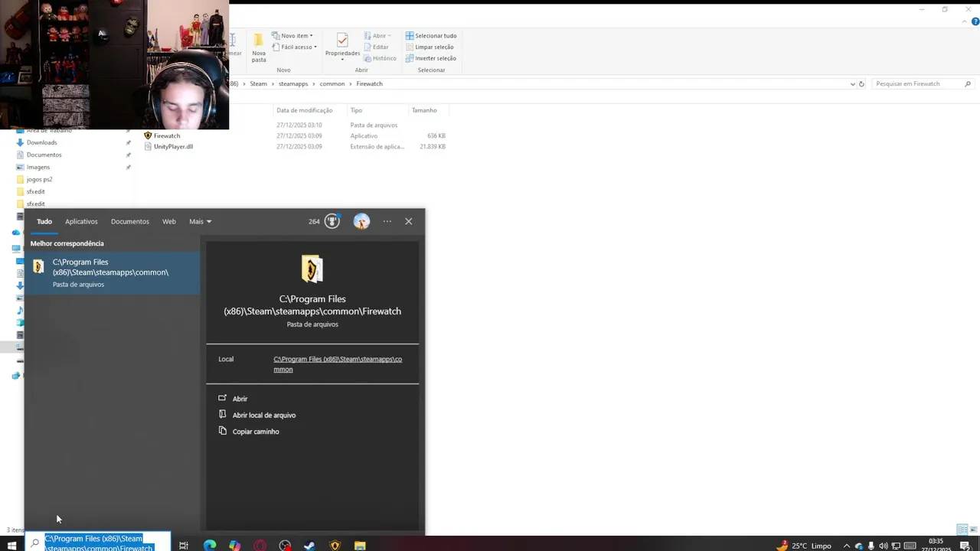Click the 25°C Limpo weather widget

[804, 546]
